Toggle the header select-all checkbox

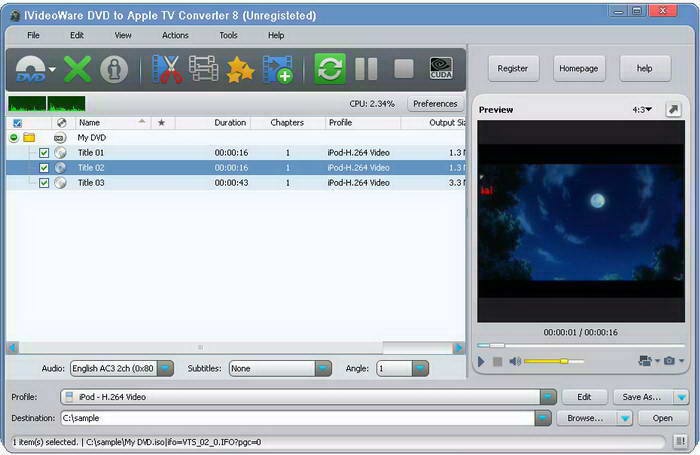17,123
